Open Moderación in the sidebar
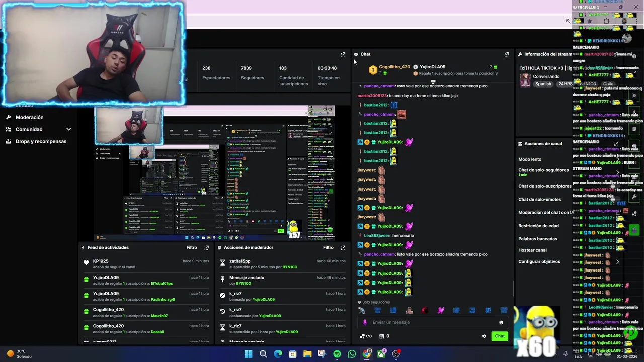 (29, 117)
